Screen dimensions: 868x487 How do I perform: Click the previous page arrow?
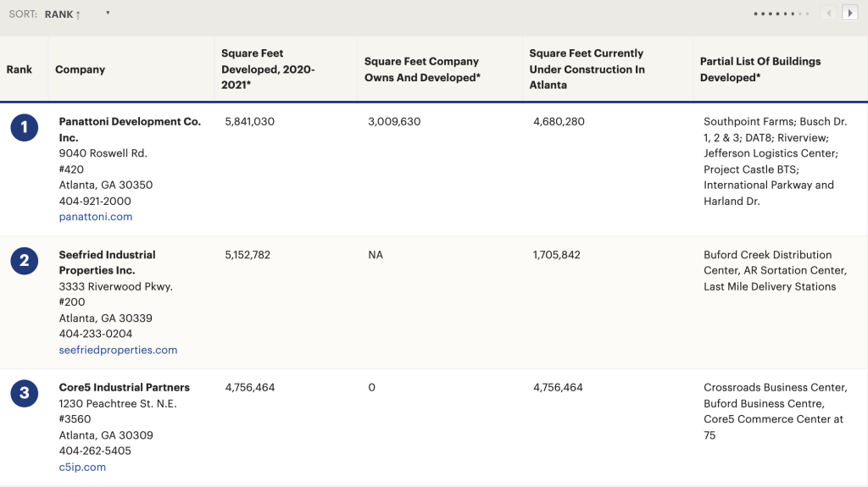tap(828, 14)
